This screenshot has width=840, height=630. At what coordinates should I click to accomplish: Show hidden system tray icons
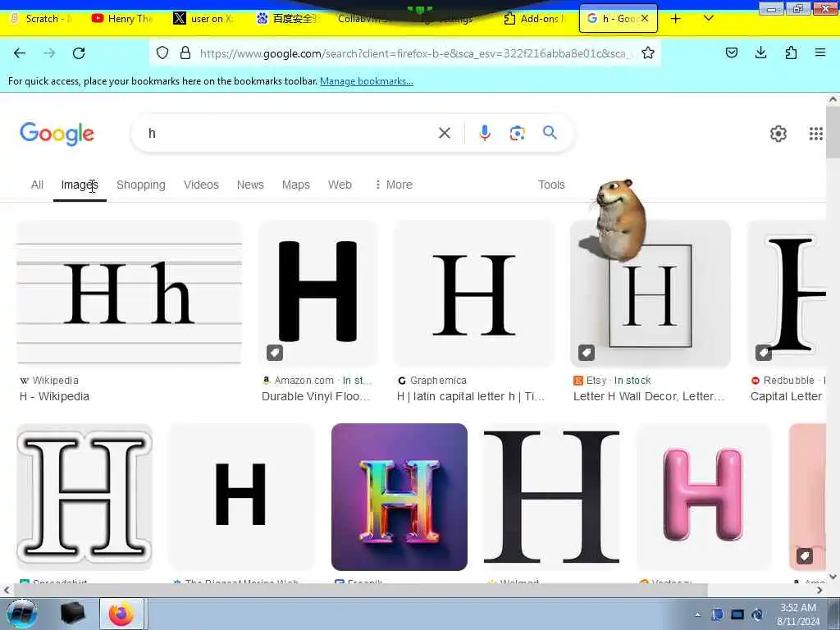click(697, 614)
